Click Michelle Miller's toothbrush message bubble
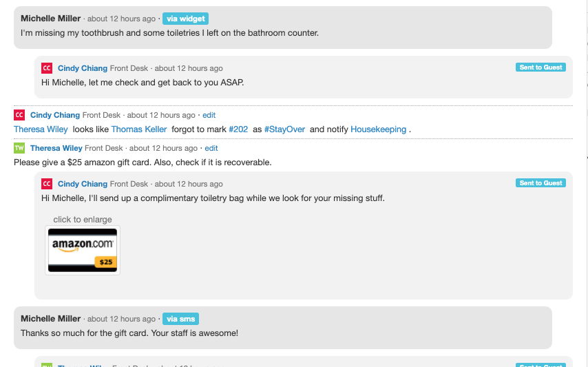 [283, 28]
